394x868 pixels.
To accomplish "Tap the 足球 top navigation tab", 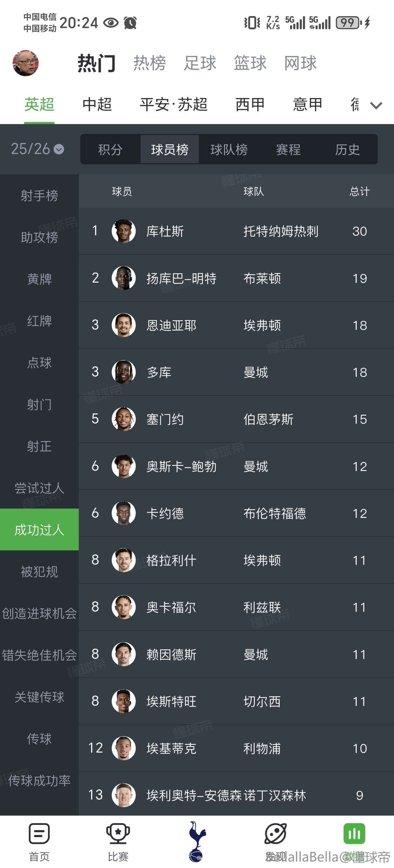I will (200, 63).
